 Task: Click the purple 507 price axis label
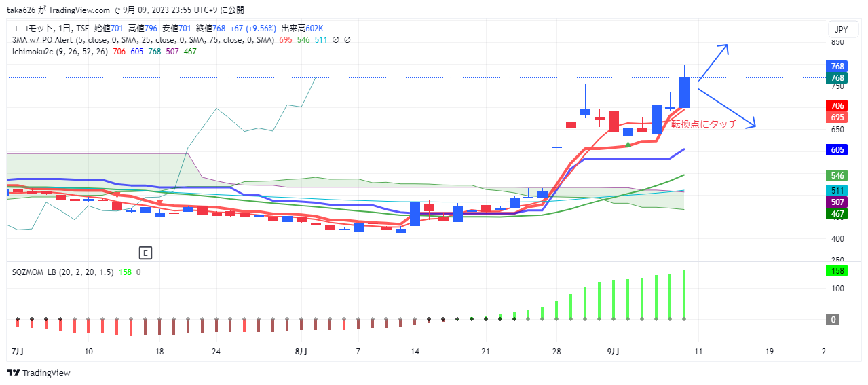(x=837, y=202)
